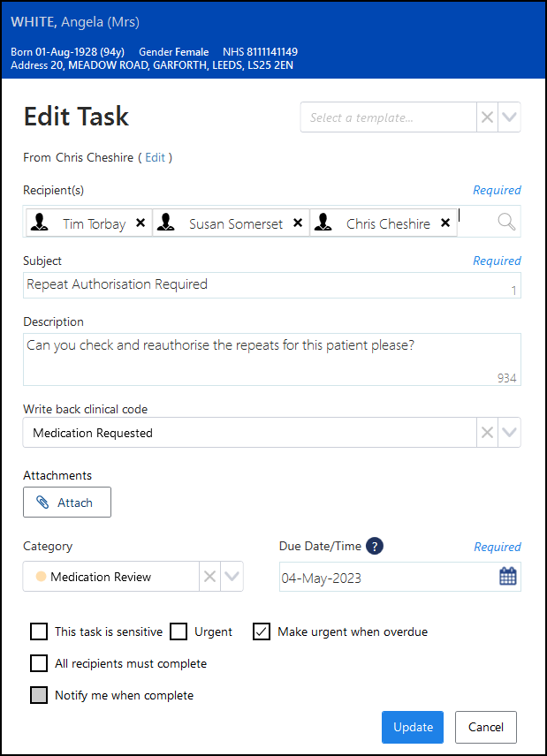Enable 'This task is sensitive' checkbox
Image resolution: width=547 pixels, height=756 pixels.
[x=39, y=631]
